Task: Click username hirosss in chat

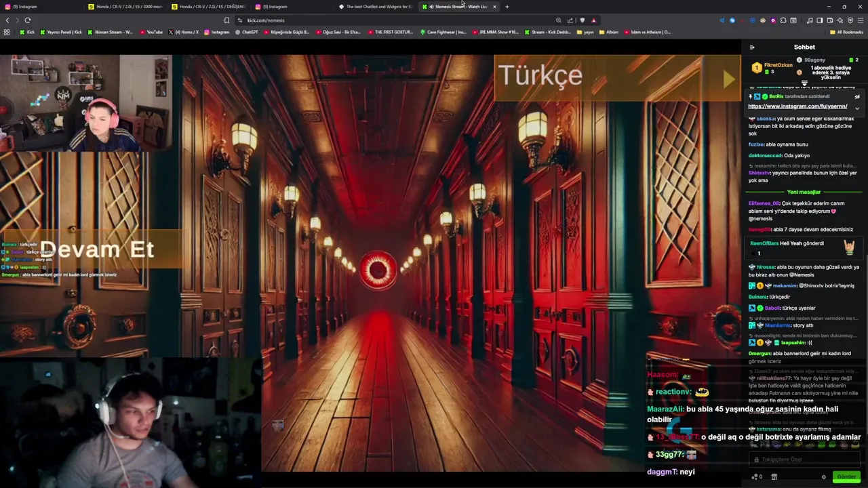Action: pyautogui.click(x=765, y=267)
